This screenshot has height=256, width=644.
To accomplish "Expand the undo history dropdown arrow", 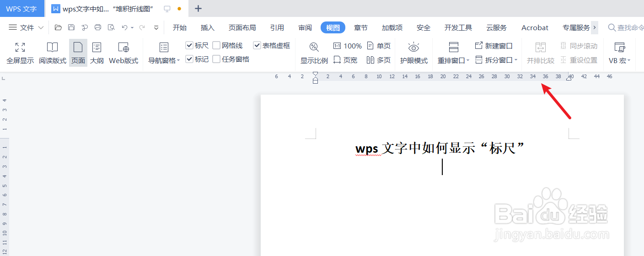I will pos(132,28).
